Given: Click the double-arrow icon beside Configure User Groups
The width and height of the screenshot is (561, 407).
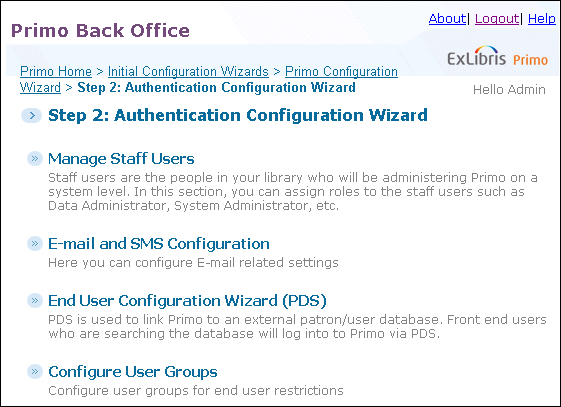Looking at the screenshot, I should click(x=35, y=371).
